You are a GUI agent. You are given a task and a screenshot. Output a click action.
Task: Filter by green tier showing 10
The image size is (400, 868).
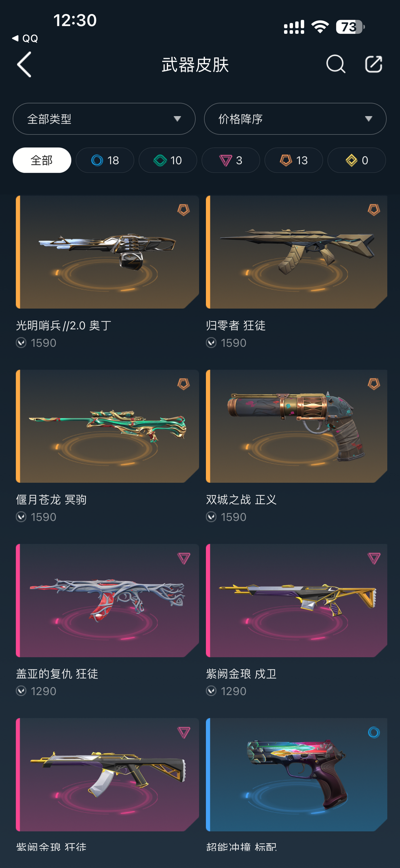tap(168, 160)
